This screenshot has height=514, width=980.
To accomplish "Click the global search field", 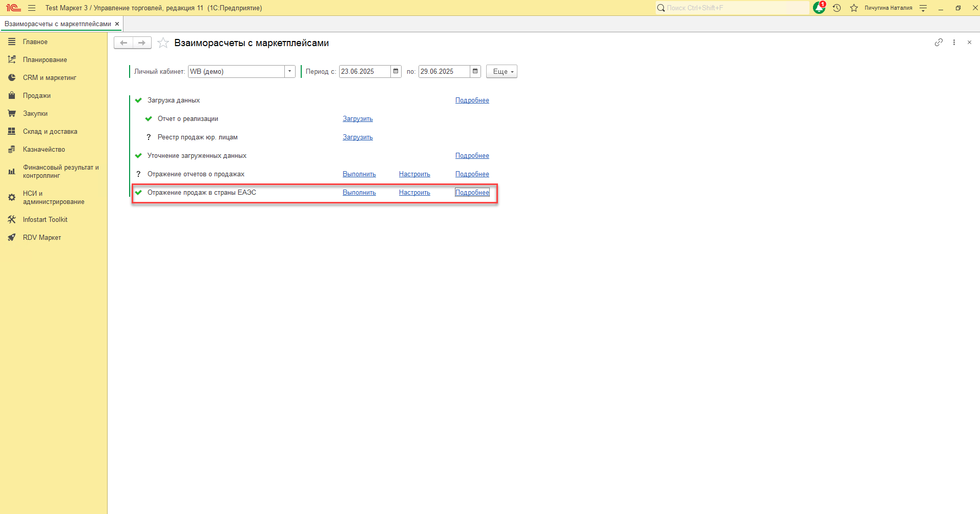I will [x=733, y=8].
